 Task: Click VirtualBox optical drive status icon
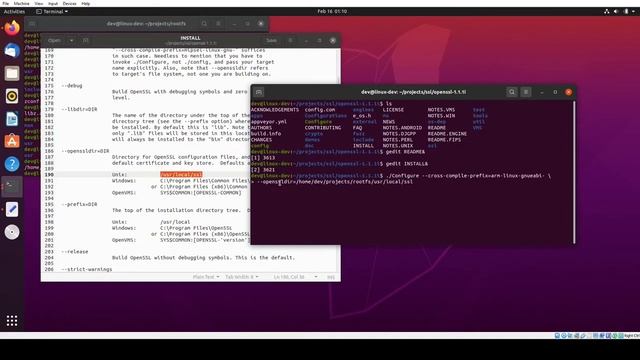pos(564,336)
